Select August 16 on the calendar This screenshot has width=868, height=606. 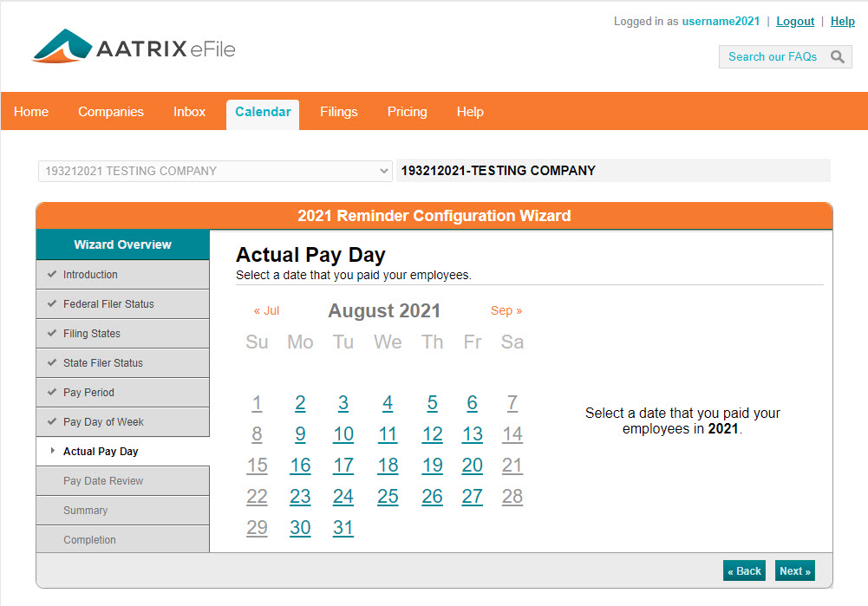coord(300,465)
